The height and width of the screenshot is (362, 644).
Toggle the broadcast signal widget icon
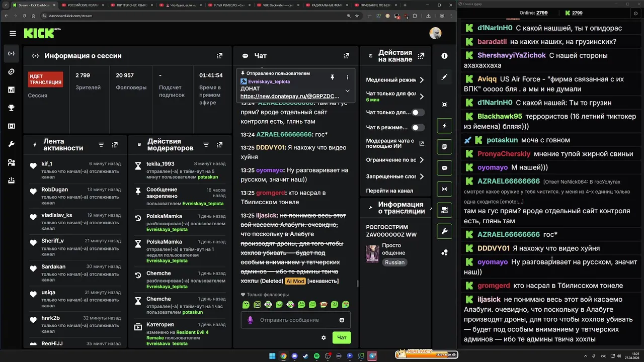click(444, 189)
